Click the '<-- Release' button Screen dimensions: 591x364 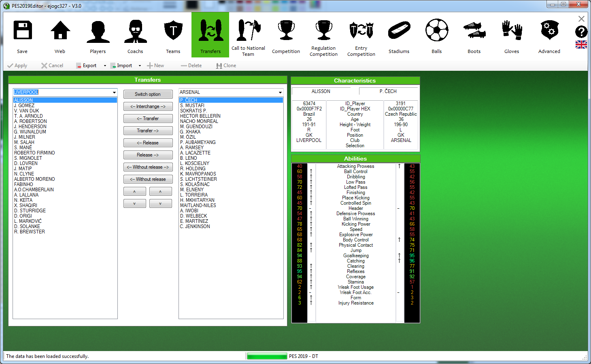click(x=148, y=143)
